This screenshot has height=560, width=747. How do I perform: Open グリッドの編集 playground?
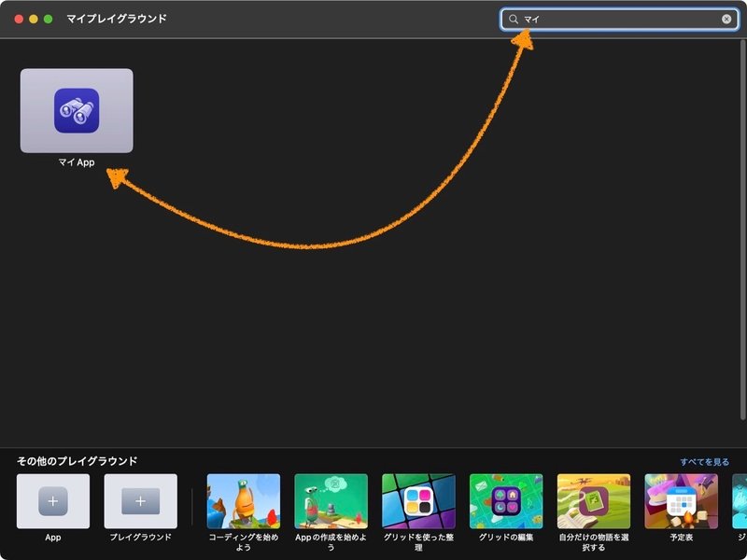pos(506,501)
